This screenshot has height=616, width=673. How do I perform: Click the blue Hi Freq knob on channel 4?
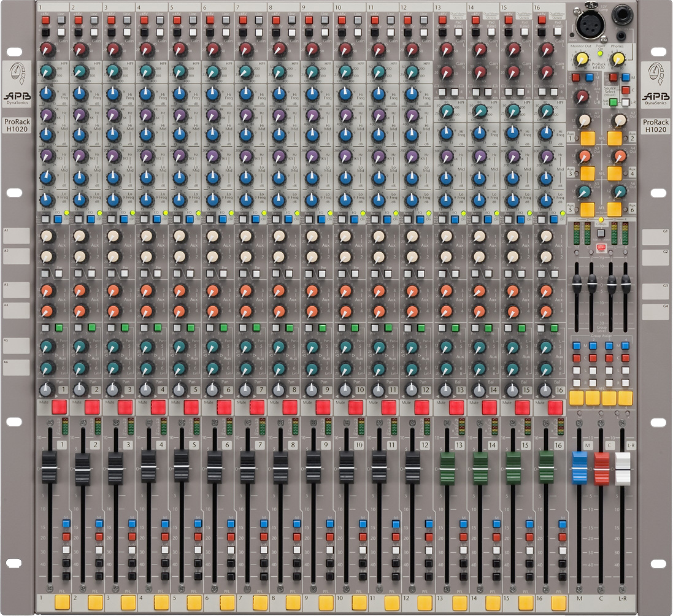coord(146,94)
